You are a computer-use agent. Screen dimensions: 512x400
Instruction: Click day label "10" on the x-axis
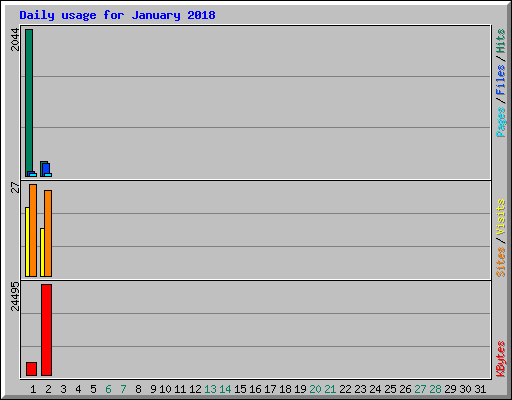click(x=165, y=389)
